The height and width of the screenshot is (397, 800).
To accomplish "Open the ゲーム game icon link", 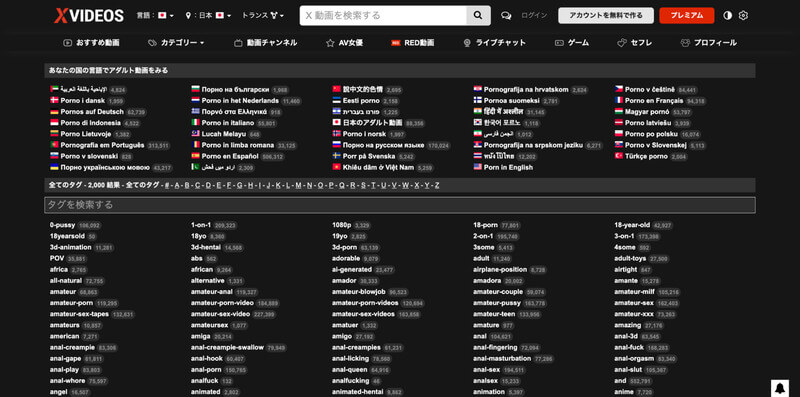I will click(572, 43).
